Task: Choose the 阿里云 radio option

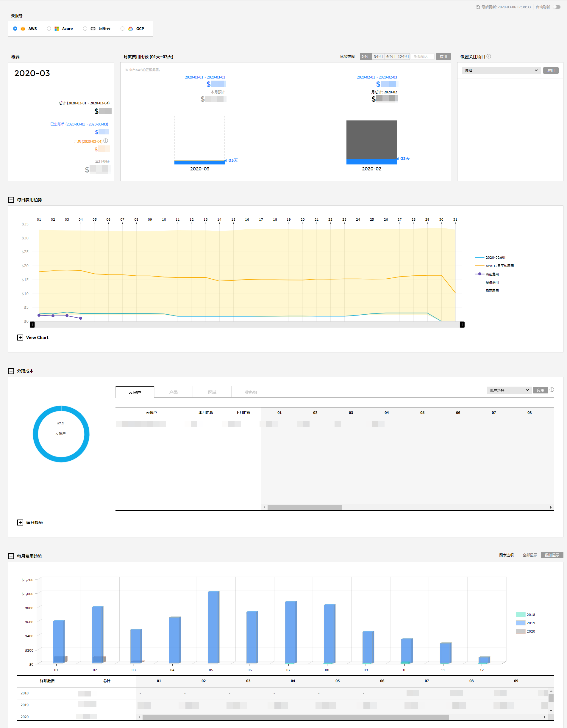Action: tap(85, 29)
